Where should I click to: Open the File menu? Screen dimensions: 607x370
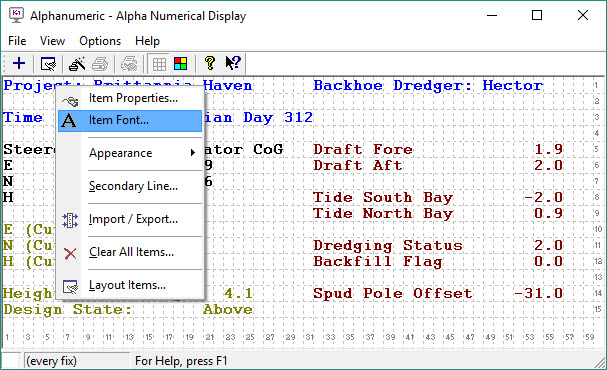click(17, 41)
